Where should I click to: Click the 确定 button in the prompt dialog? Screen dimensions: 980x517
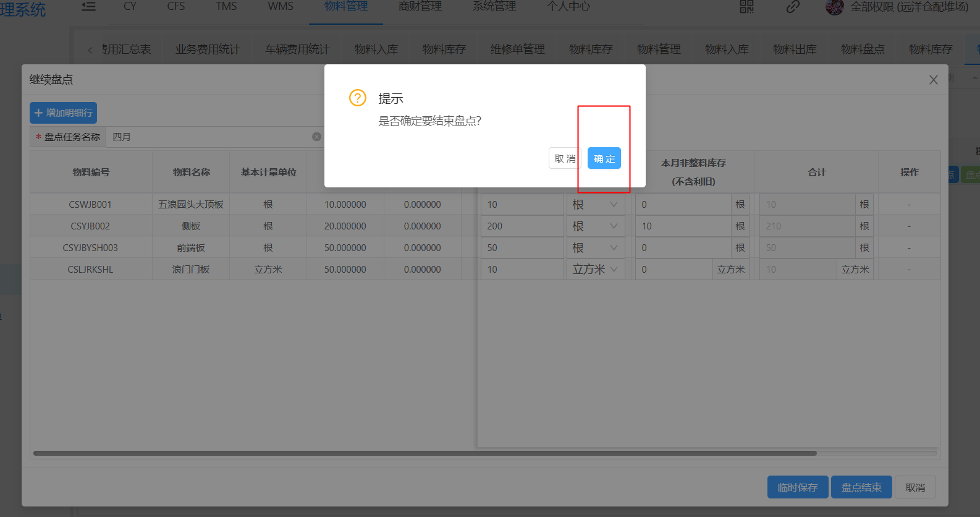(x=604, y=158)
